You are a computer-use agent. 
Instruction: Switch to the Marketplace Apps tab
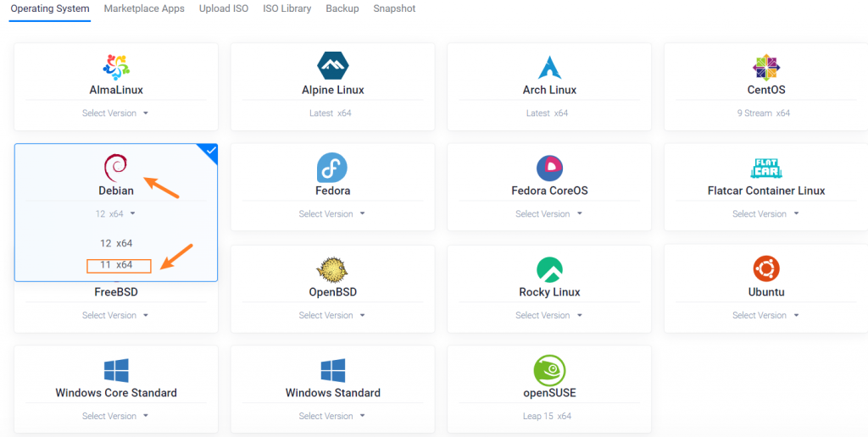click(144, 8)
